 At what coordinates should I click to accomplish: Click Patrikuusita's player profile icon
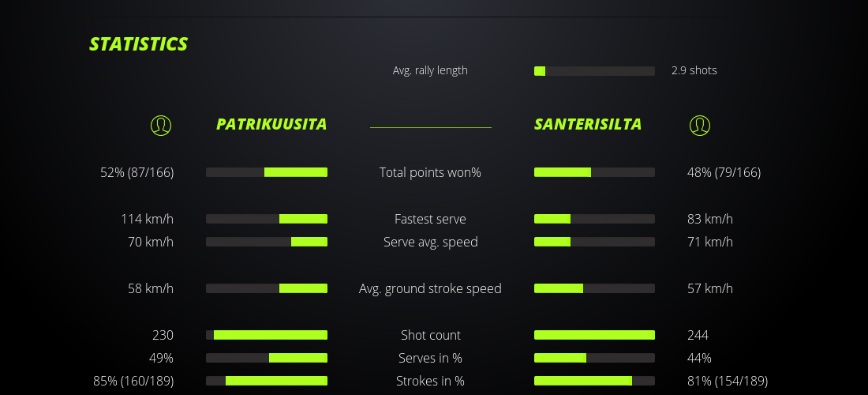click(x=161, y=125)
